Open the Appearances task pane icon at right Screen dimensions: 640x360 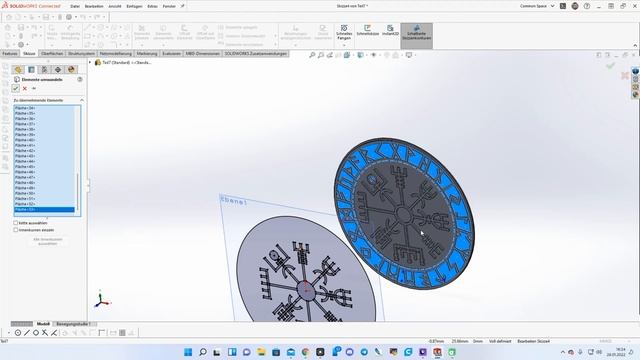[636, 95]
